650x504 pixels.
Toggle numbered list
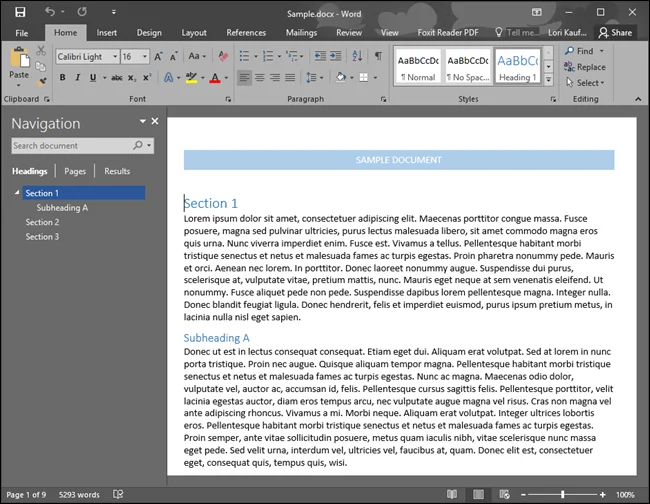[268, 56]
